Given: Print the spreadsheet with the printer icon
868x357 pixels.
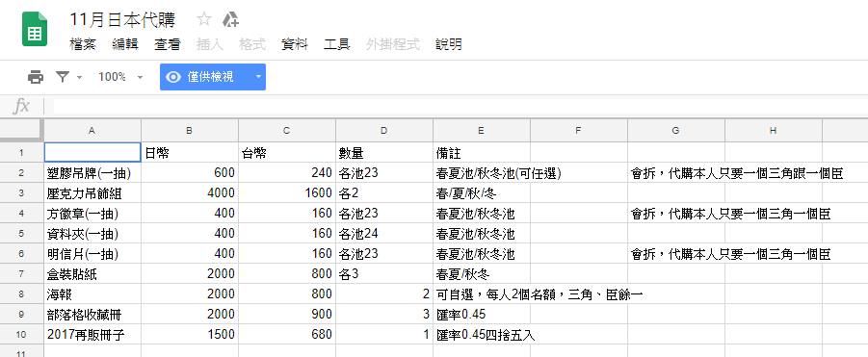Looking at the screenshot, I should pyautogui.click(x=36, y=77).
